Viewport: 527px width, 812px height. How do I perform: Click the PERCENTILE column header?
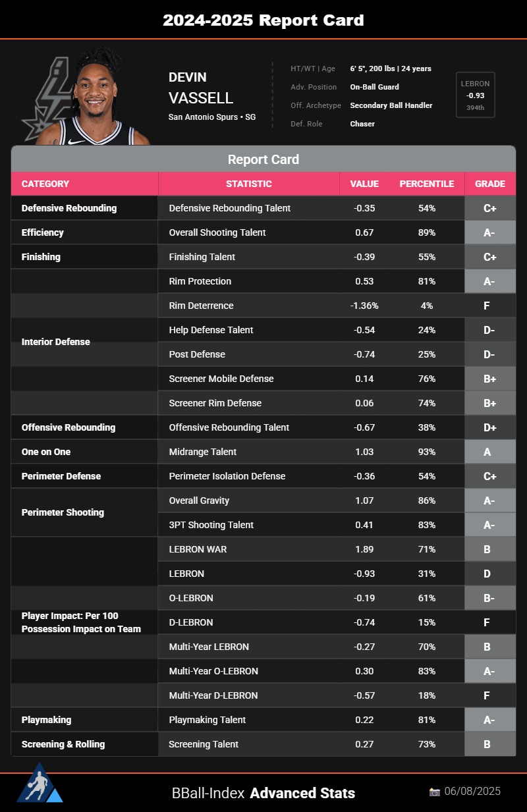(x=426, y=184)
